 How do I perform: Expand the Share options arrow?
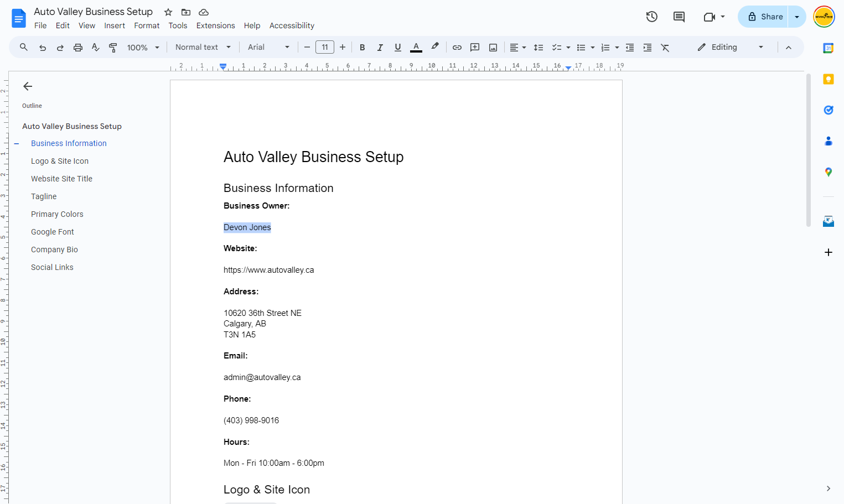797,17
